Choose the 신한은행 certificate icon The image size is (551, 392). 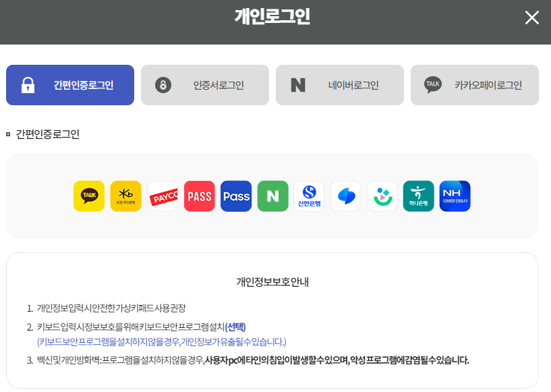point(310,196)
